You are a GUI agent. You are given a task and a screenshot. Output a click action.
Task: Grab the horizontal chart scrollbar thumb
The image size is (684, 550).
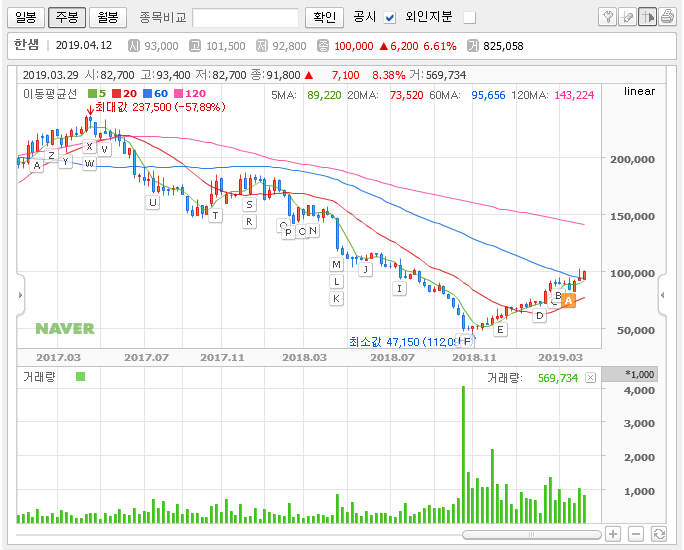(x=531, y=534)
